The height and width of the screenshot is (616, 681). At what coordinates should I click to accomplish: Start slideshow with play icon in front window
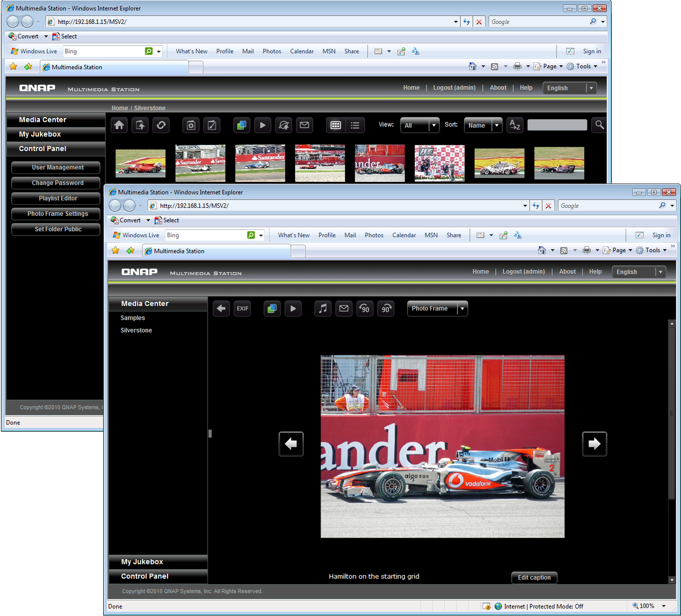click(293, 309)
